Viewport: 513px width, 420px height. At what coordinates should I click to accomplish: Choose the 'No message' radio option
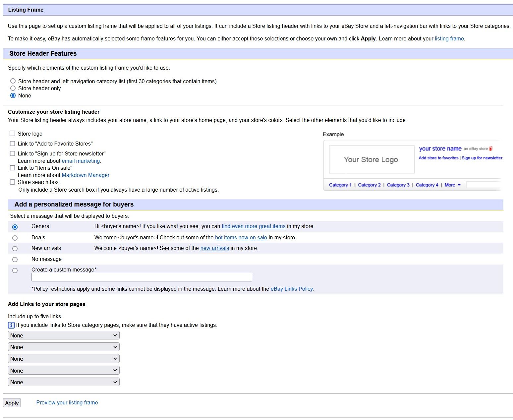pyautogui.click(x=15, y=260)
